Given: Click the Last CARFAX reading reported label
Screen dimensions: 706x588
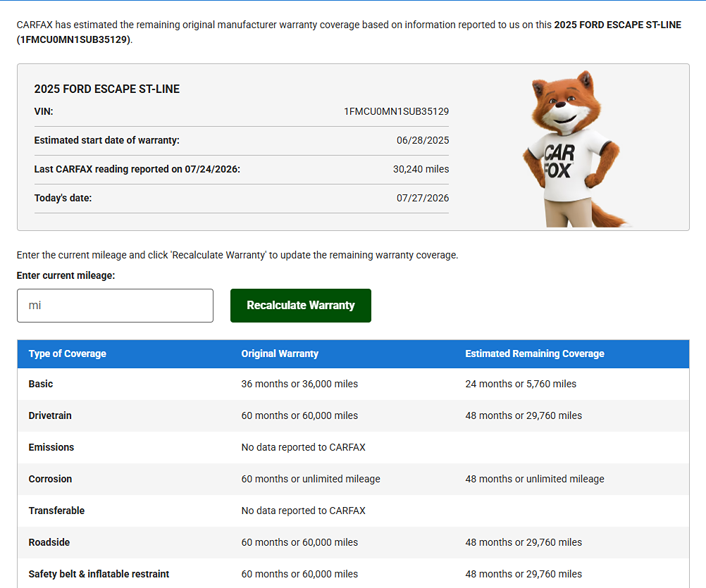Looking at the screenshot, I should coord(137,169).
